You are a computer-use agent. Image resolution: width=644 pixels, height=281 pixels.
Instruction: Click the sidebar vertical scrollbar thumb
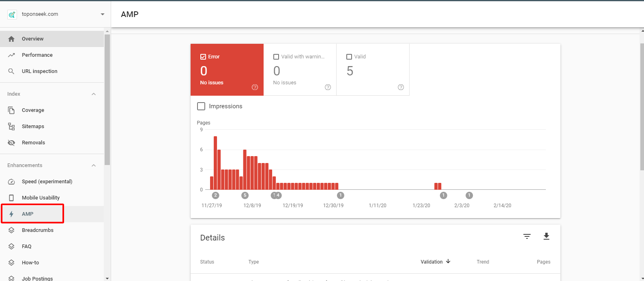click(107, 99)
